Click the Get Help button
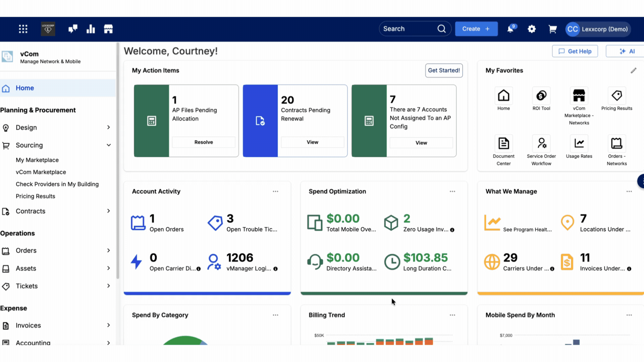Viewport: 644px width, 362px height. pos(575,51)
